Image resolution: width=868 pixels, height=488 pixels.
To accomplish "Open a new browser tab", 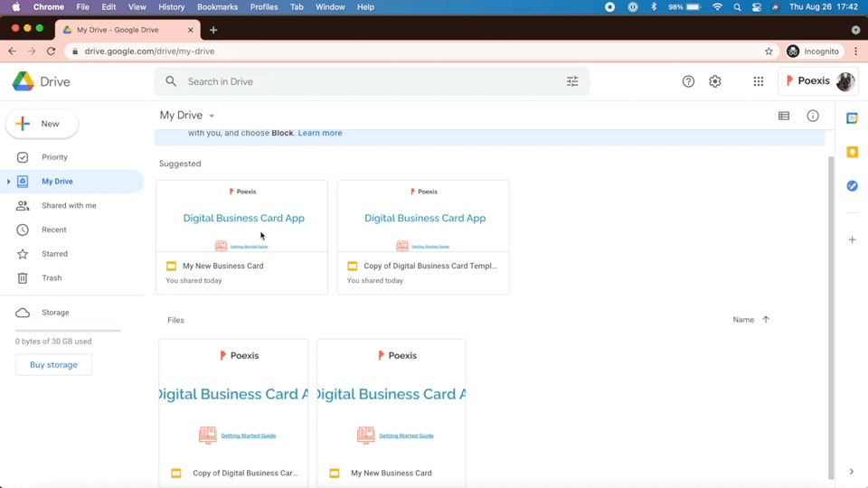I will (x=213, y=30).
